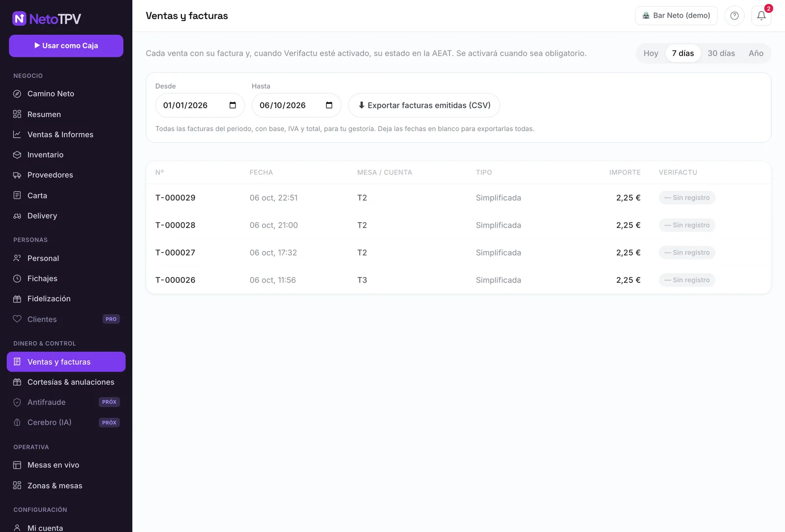Switch to the Año period
The height and width of the screenshot is (532, 785).
pyautogui.click(x=756, y=53)
